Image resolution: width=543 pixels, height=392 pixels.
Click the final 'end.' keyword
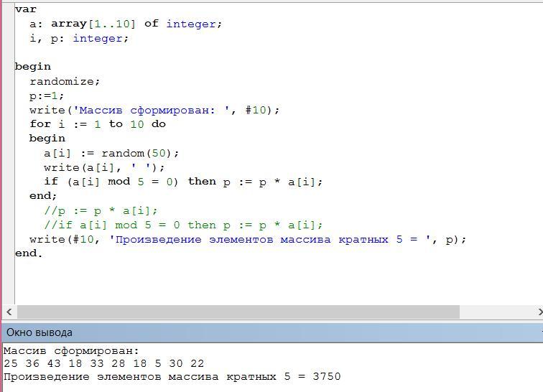(x=29, y=253)
